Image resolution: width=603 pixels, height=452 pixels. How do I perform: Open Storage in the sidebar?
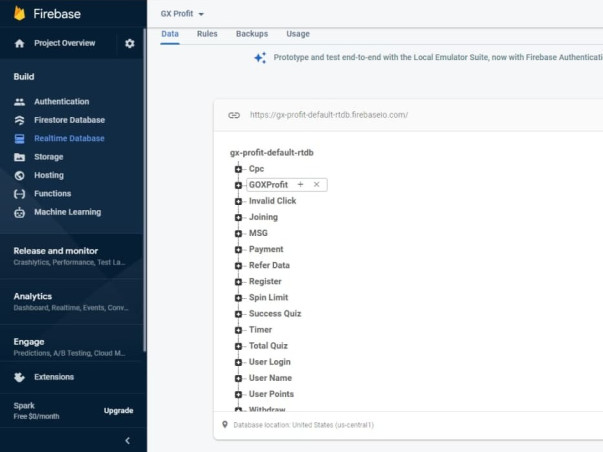click(48, 157)
